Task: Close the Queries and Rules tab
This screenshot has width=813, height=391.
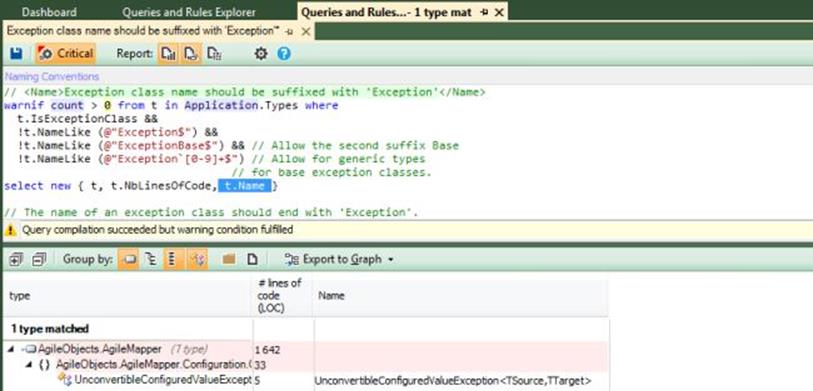Action: click(499, 12)
